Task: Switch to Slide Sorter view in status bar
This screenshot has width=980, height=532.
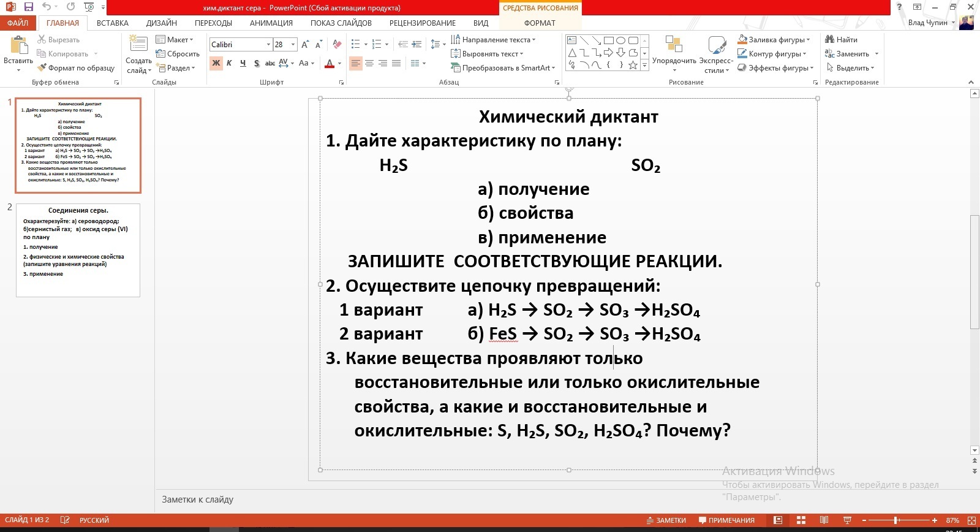Action: pos(801,520)
